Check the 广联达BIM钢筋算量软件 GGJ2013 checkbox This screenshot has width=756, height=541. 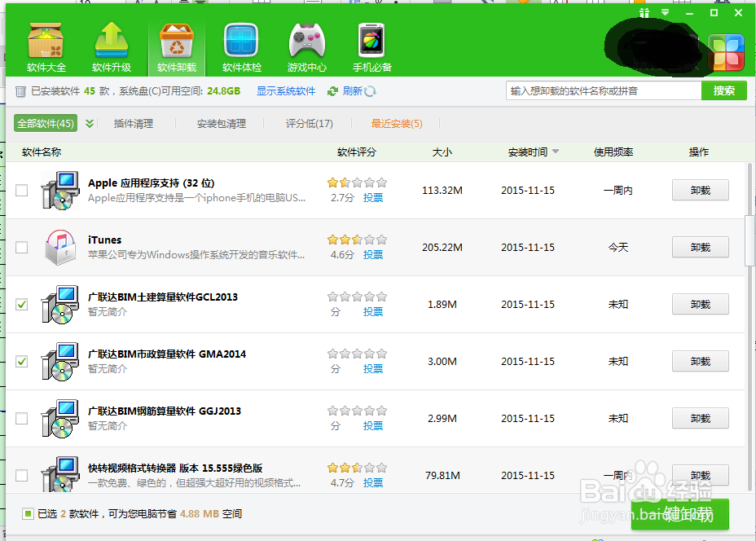tap(22, 418)
